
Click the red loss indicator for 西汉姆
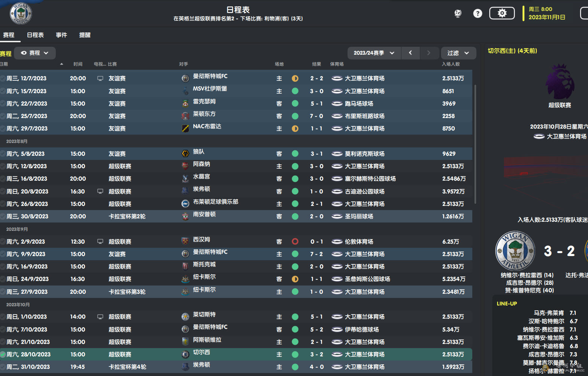point(295,241)
